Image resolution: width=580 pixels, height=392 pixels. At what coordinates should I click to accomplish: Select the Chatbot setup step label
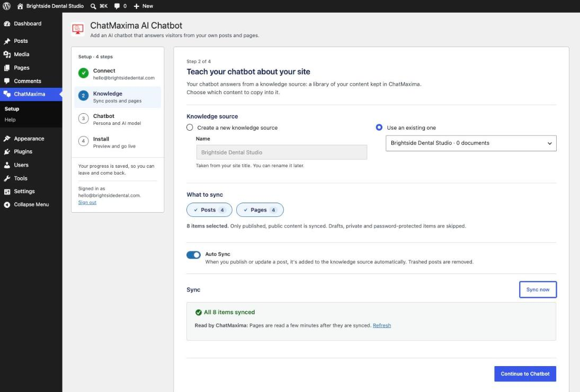(x=104, y=116)
